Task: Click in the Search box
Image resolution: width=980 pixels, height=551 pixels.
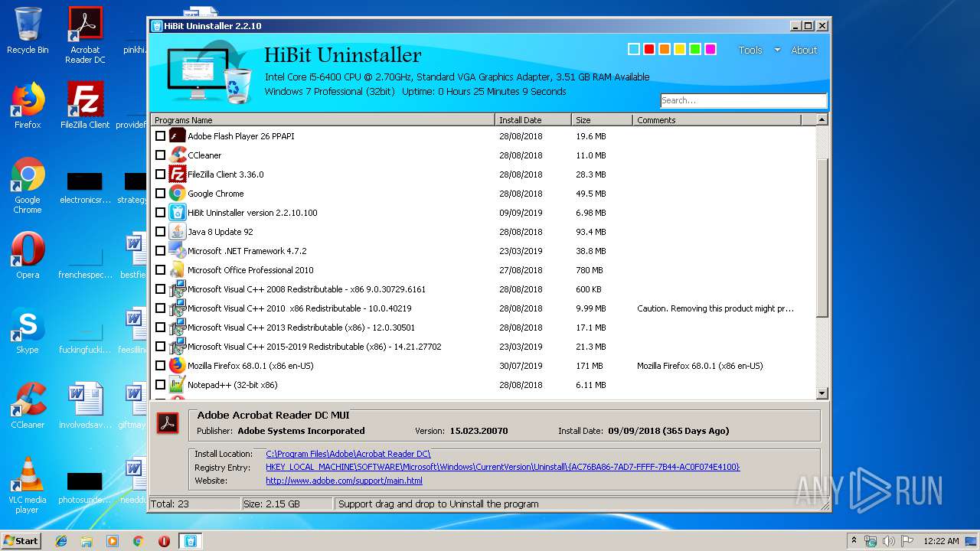Action: [x=743, y=100]
